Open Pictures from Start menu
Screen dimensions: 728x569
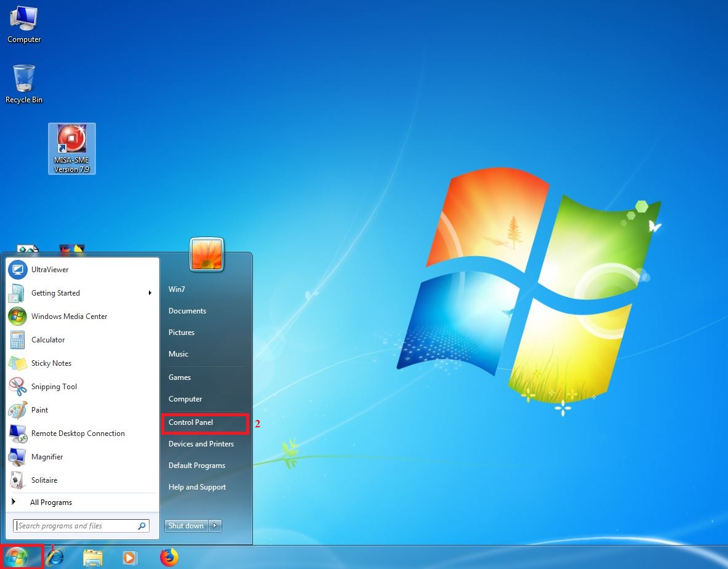(182, 333)
